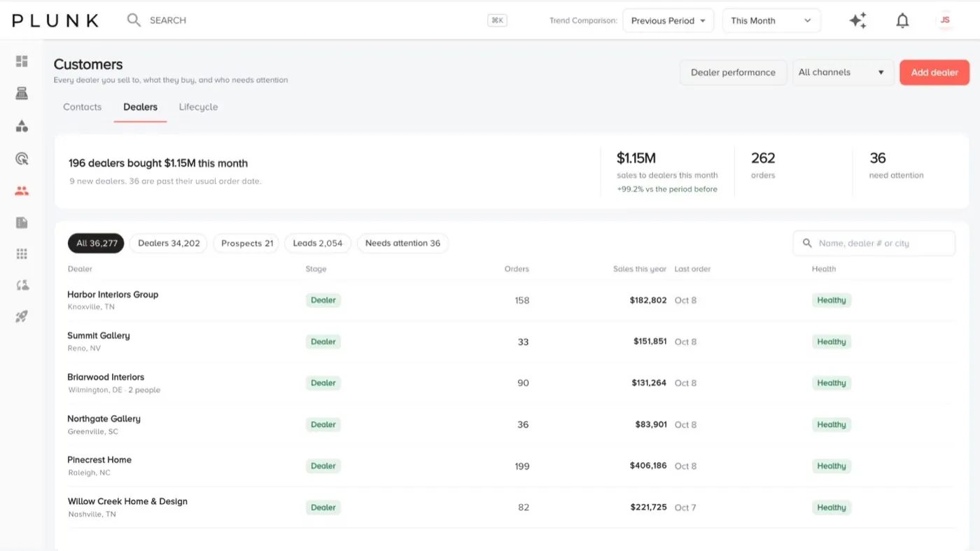980x551 pixels.
Task: Click the Add dealer button
Action: [934, 72]
